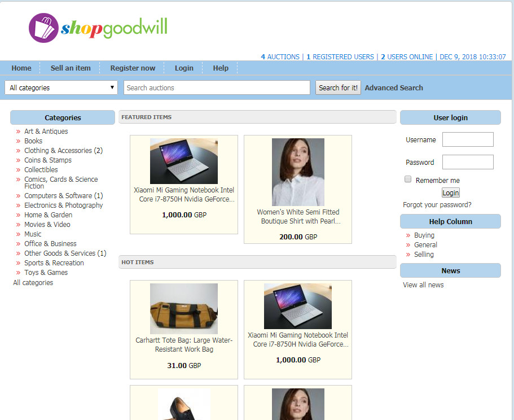This screenshot has height=420, width=514.
Task: Click the 31.00 GBP price
Action: coord(184,365)
